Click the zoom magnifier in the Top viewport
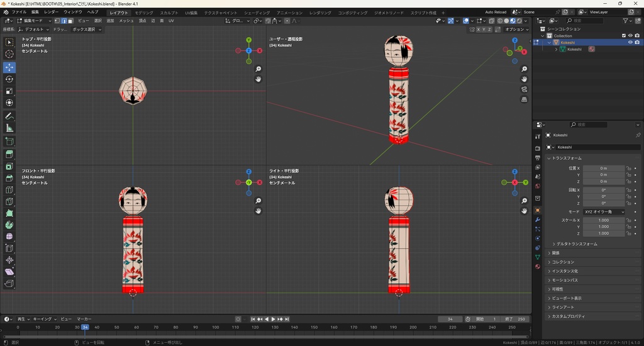644x346 pixels. tap(258, 69)
